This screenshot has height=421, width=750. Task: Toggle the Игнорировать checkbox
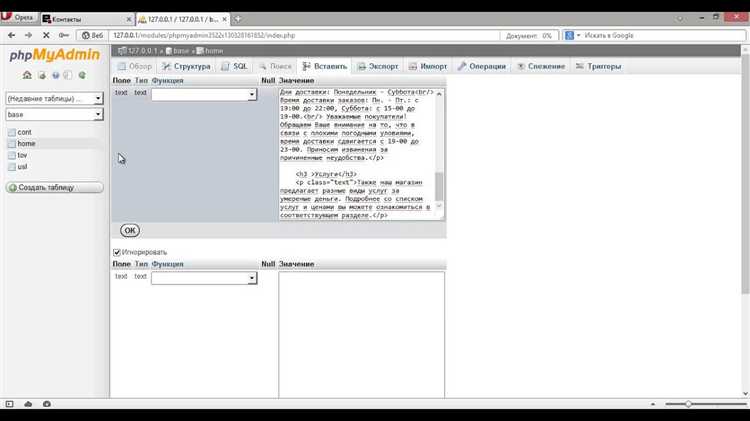click(x=117, y=252)
